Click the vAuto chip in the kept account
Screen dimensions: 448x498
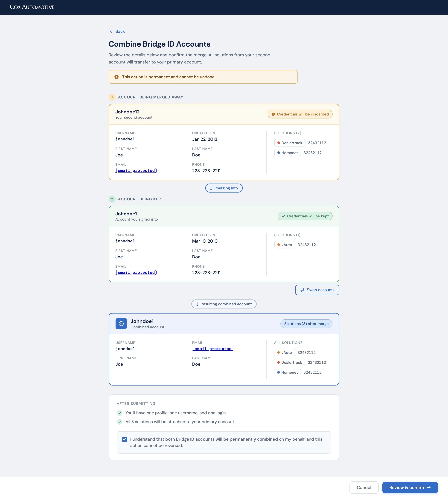click(285, 245)
